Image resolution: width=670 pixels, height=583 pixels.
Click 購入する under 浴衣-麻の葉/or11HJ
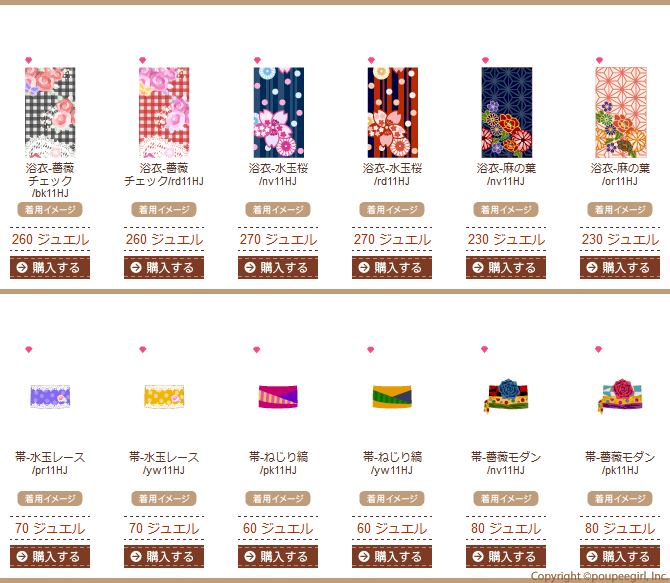click(x=620, y=268)
